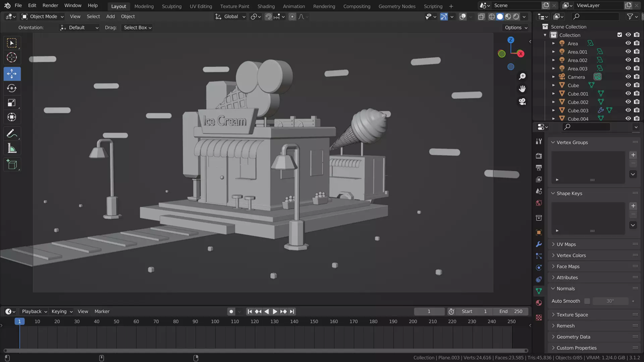Open the Modifier properties wrench tab
Screen dimensions: 644x362
(x=539, y=244)
